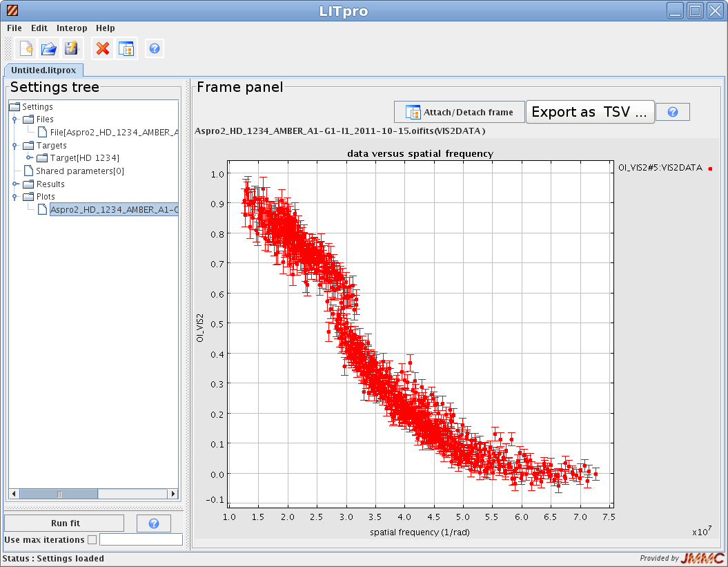Viewport: 728px width, 567px height.
Task: Click the Open file folder toolbar icon
Action: 48,48
